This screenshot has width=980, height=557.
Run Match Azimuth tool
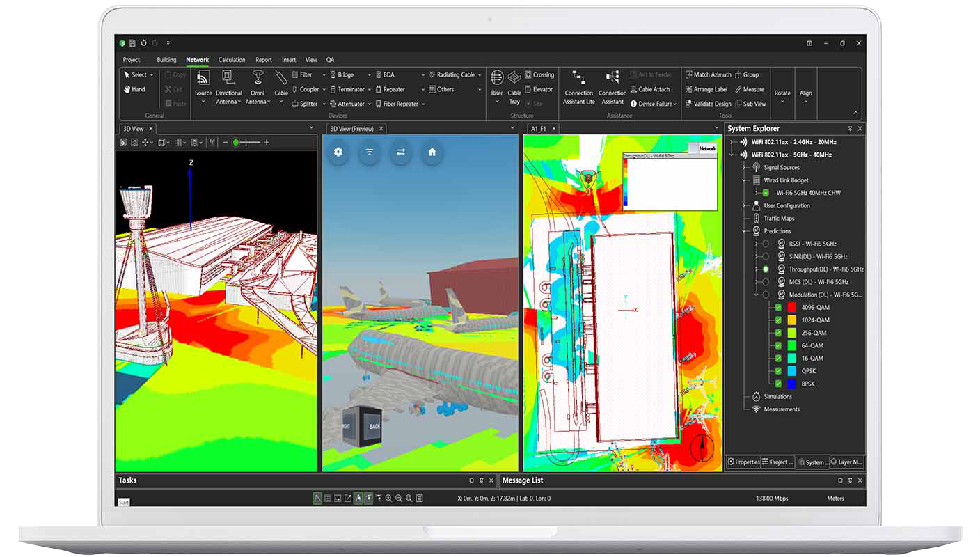coord(709,74)
